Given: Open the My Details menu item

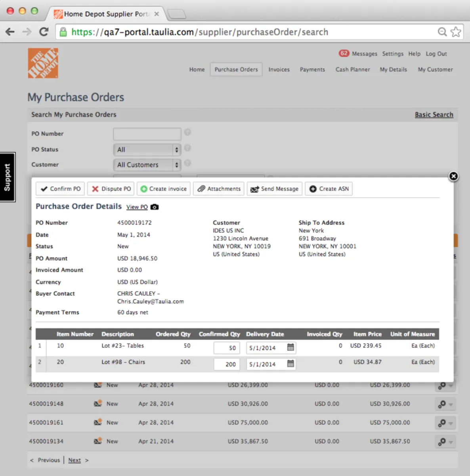Looking at the screenshot, I should [394, 69].
